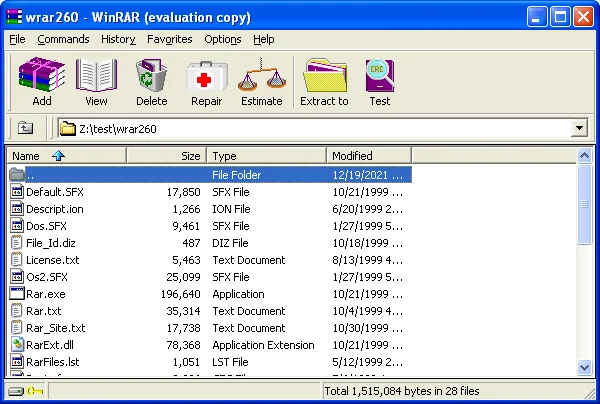The width and height of the screenshot is (600, 404).
Task: Select the Dos.SFX file name
Action: tap(46, 226)
